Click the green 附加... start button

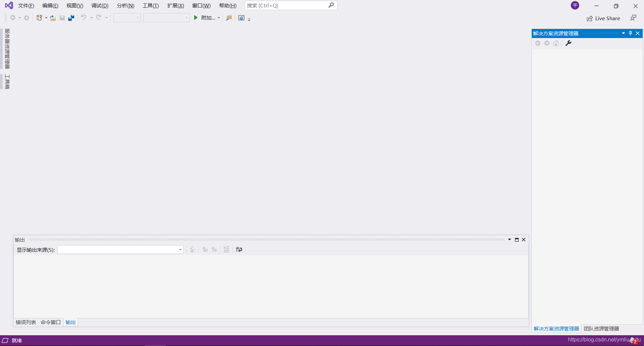click(205, 18)
